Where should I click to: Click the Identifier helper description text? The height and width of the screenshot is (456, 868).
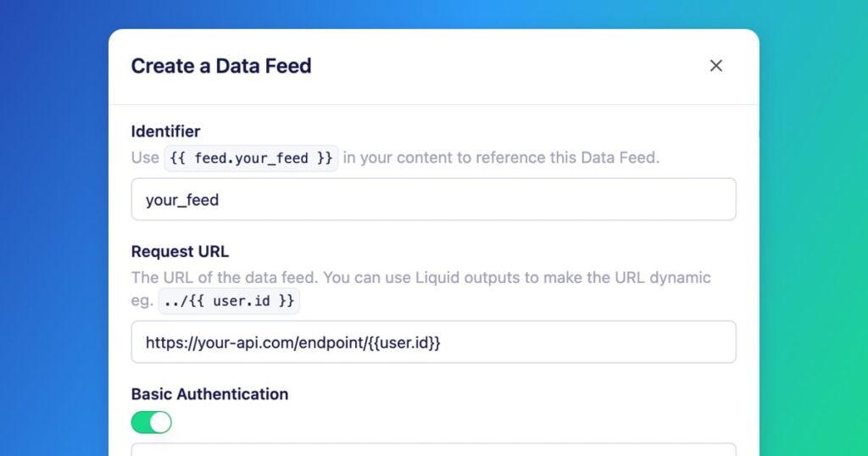pos(509,158)
